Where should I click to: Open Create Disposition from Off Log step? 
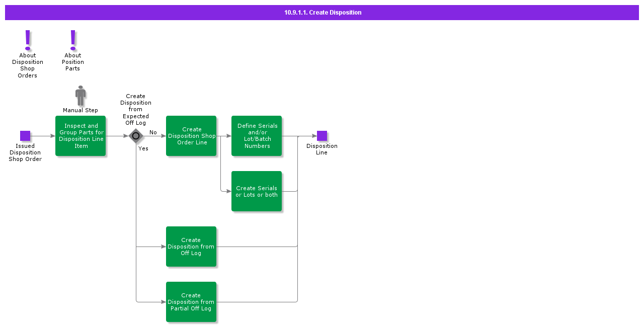tap(191, 247)
